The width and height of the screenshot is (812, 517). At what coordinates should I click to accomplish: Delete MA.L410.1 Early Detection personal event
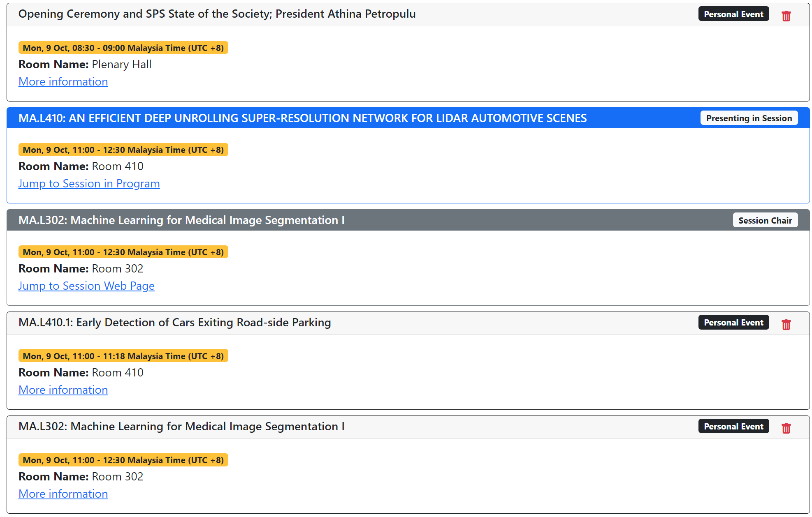click(x=786, y=324)
